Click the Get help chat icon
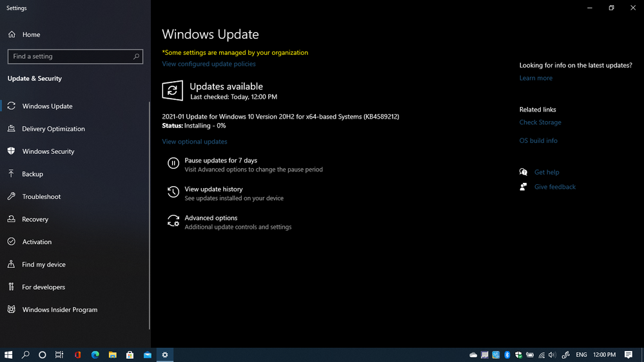 [523, 172]
